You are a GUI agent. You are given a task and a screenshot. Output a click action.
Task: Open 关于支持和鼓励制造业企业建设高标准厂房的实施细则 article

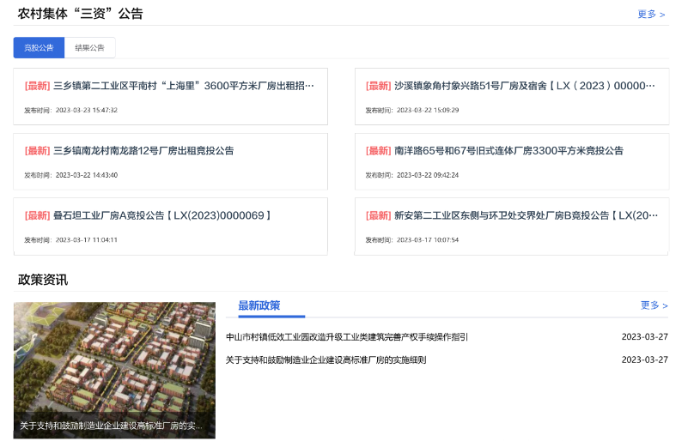(x=326, y=360)
